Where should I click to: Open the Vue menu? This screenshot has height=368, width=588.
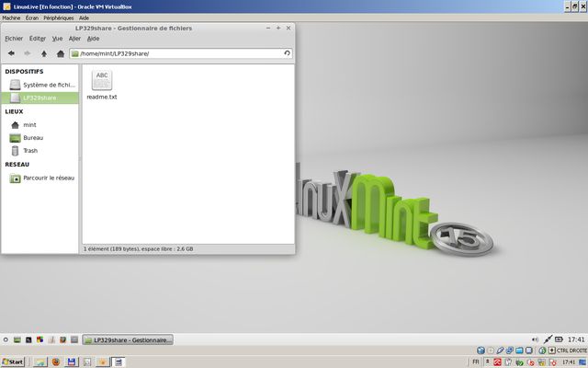(57, 39)
